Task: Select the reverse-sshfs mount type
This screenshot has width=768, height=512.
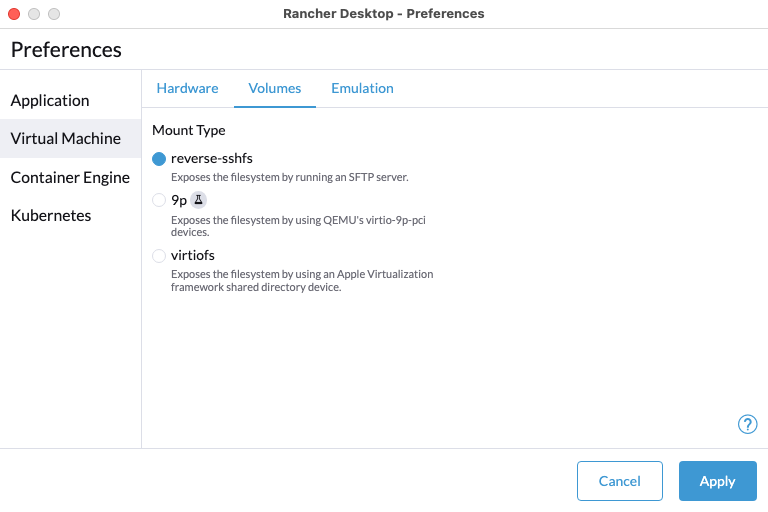Action: pos(159,159)
